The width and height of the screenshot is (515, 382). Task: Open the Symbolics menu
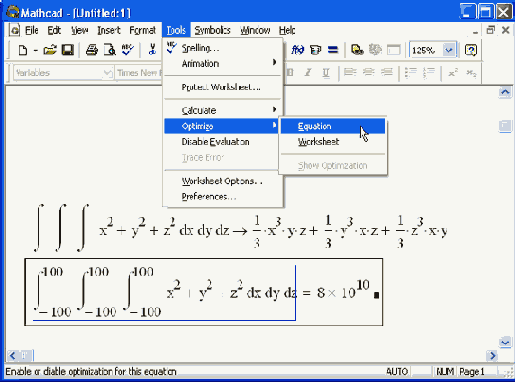click(x=212, y=30)
